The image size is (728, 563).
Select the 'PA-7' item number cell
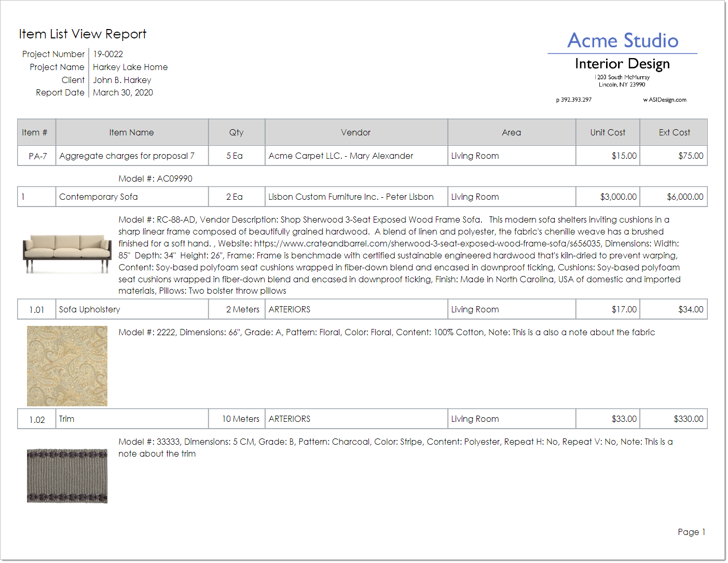(37, 156)
